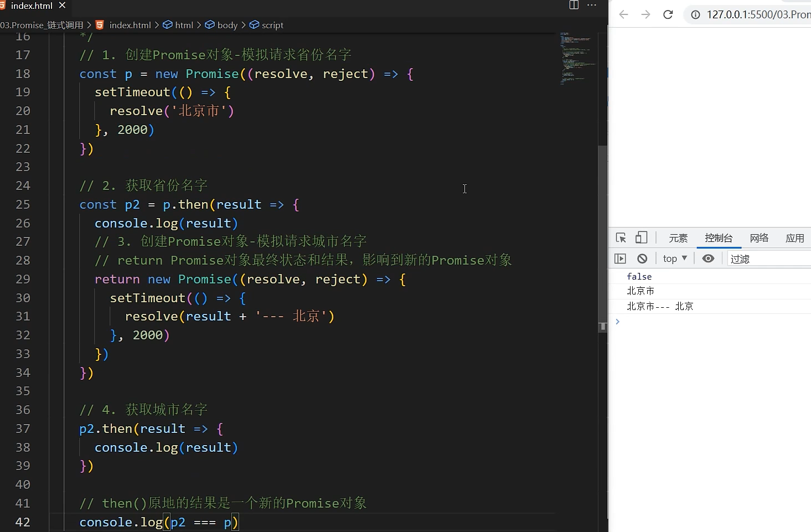Click the minimap thumbnail in VS Code
811x532 pixels.
576,58
